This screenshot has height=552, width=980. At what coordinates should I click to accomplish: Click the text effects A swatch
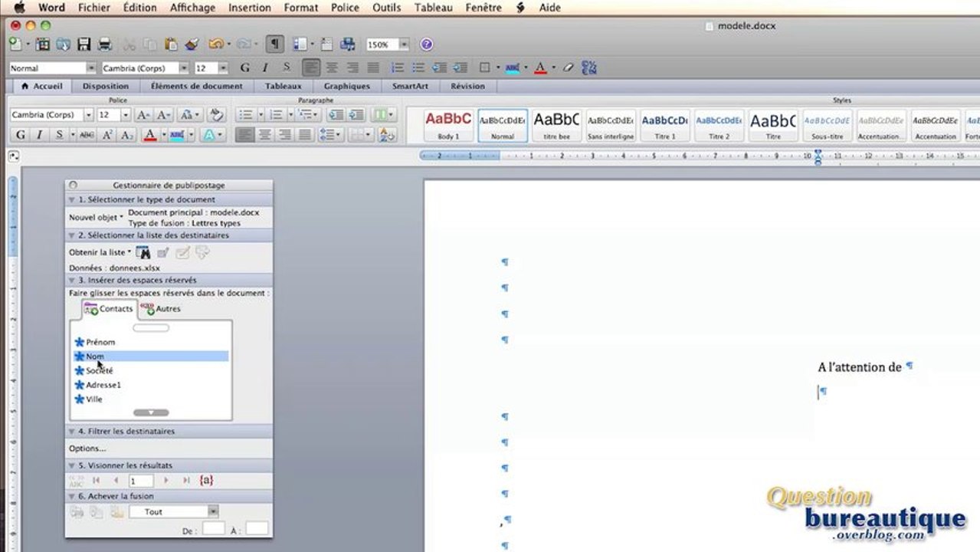[x=208, y=135]
